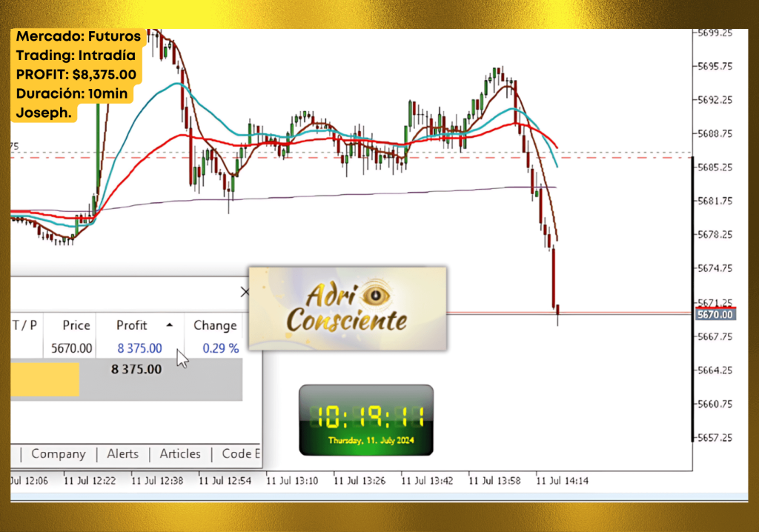
Task: Click the sort arrow beside Profit header
Action: (x=169, y=325)
